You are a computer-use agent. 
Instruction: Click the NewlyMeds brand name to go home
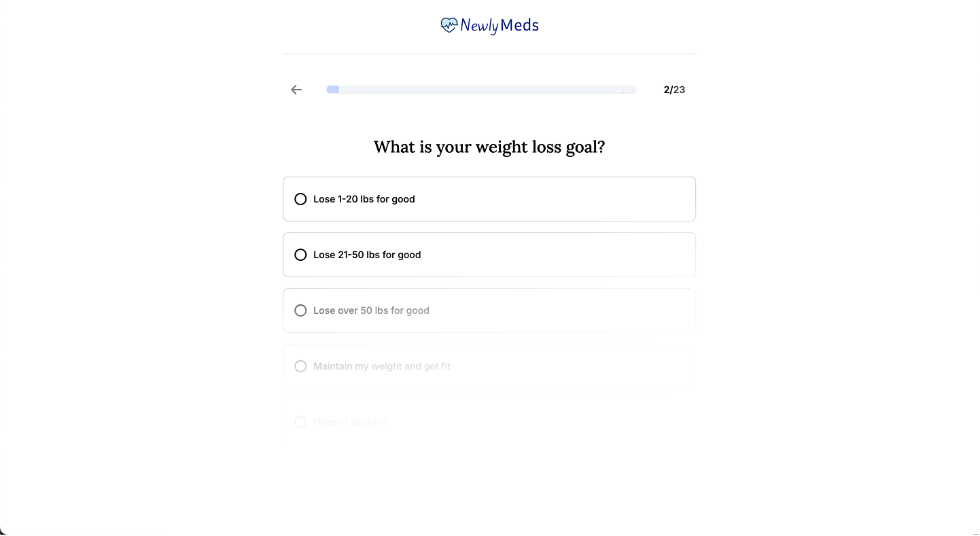point(498,25)
